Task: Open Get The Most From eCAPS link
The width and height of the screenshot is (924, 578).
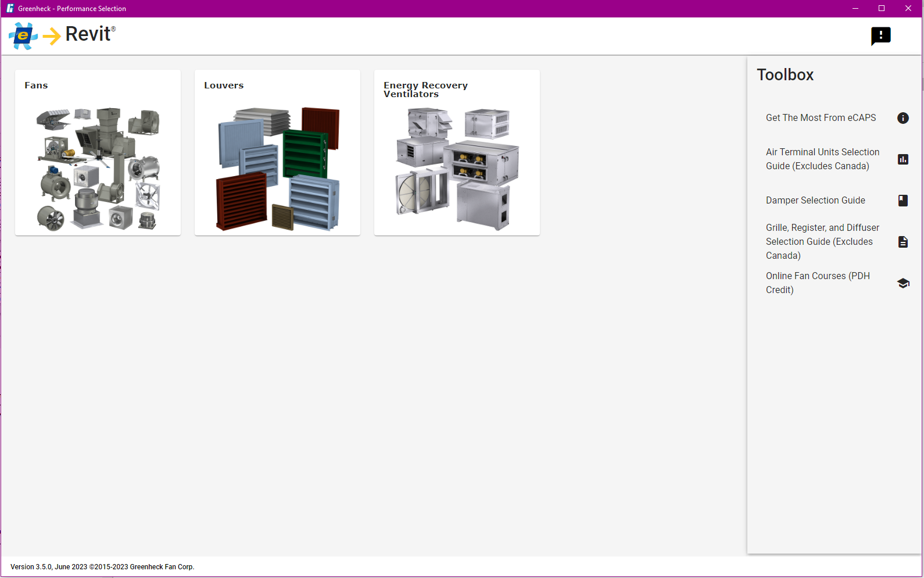Action: tap(821, 118)
